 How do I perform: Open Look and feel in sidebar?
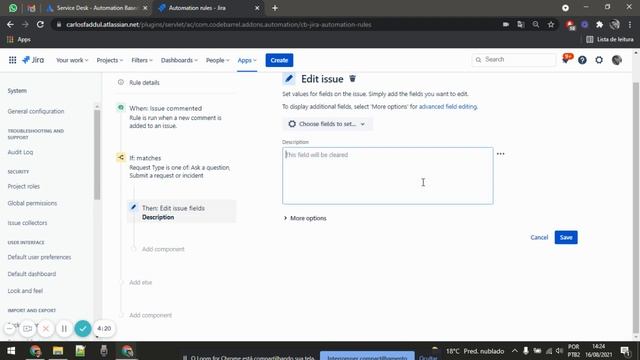[x=25, y=291]
